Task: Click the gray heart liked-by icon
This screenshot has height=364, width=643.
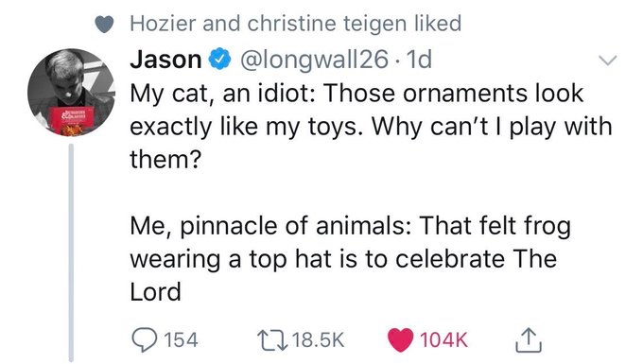Action: coord(104,25)
